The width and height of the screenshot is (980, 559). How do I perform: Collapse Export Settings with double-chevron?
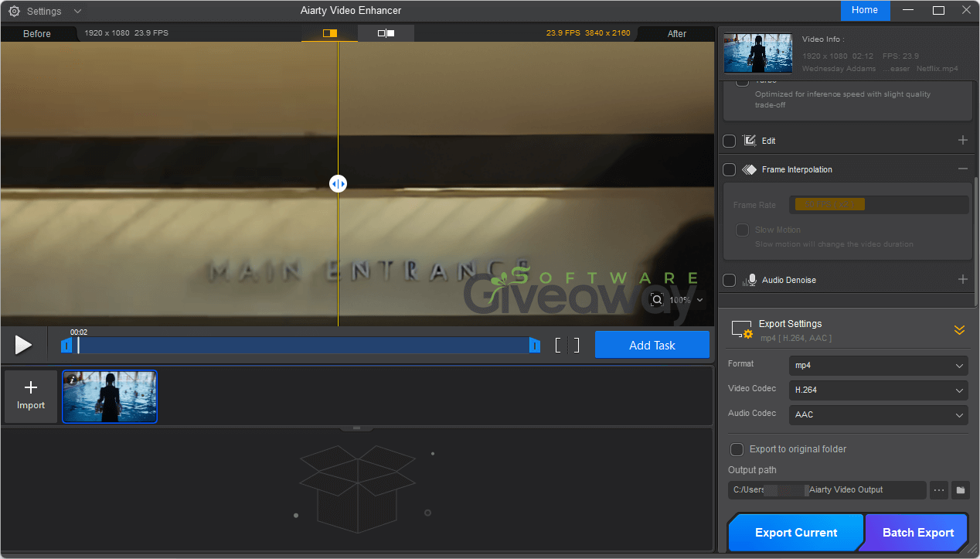(x=959, y=330)
